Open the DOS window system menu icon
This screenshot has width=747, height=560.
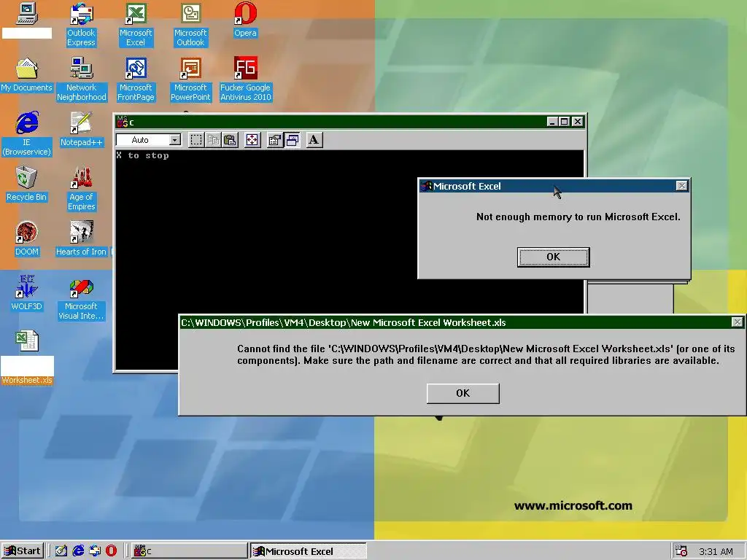122,122
